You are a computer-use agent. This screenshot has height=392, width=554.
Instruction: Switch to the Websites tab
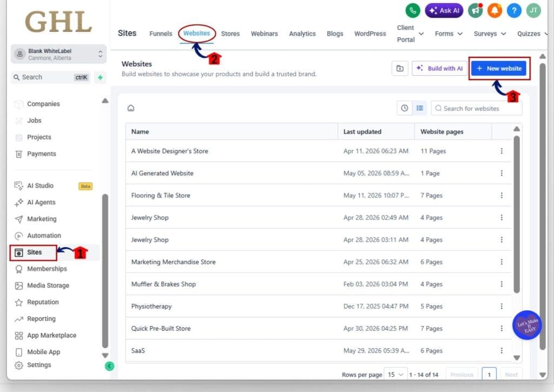click(x=196, y=33)
